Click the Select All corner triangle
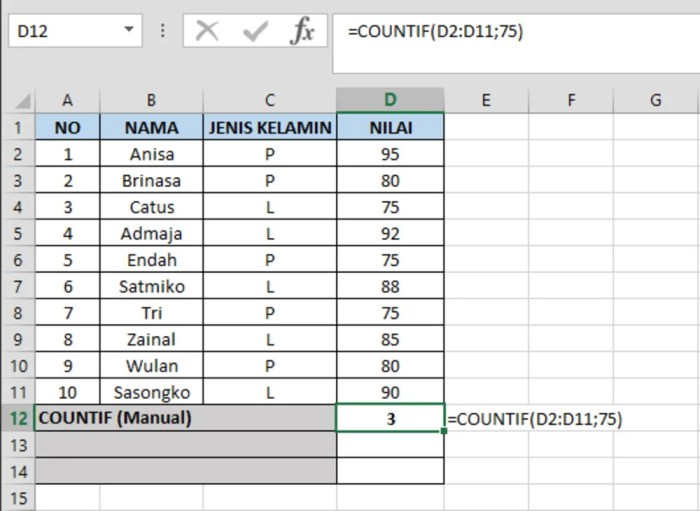Screen dimensions: 700x511 pos(22,100)
